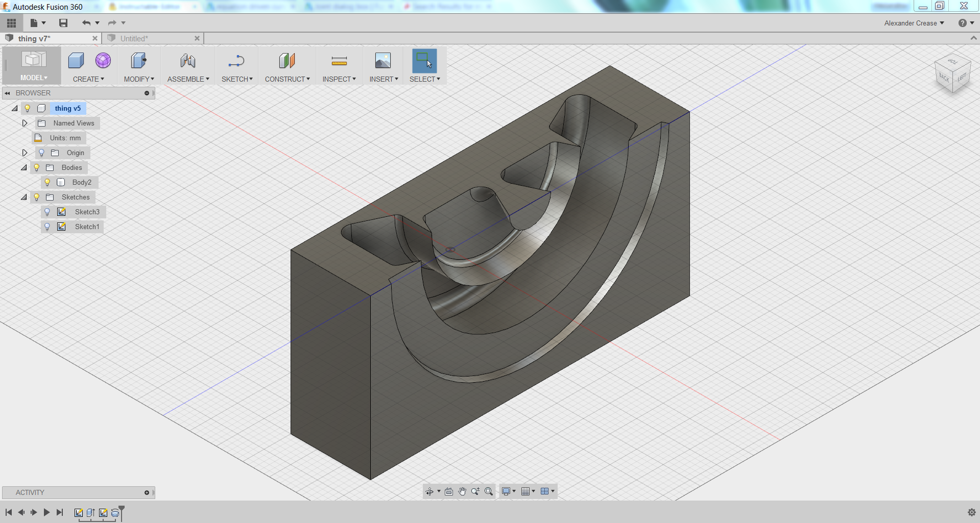The width and height of the screenshot is (980, 523).
Task: Activate the Pan hand tool
Action: pos(462,491)
